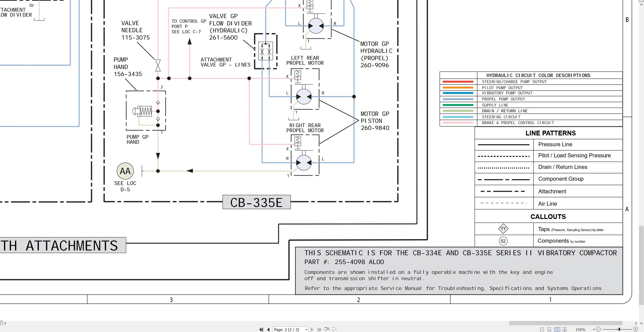This screenshot has width=644, height=332.
Task: Click the SEE LOC D-5 text
Action: (125, 186)
